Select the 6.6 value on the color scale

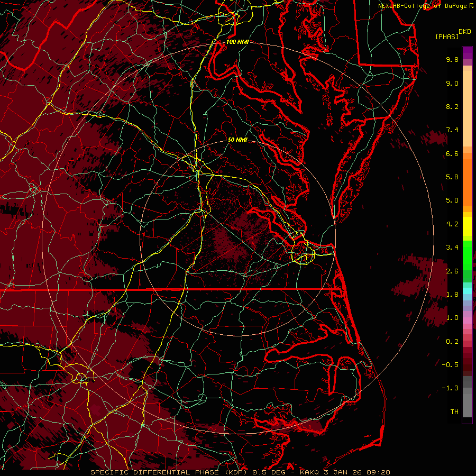pyautogui.click(x=452, y=153)
